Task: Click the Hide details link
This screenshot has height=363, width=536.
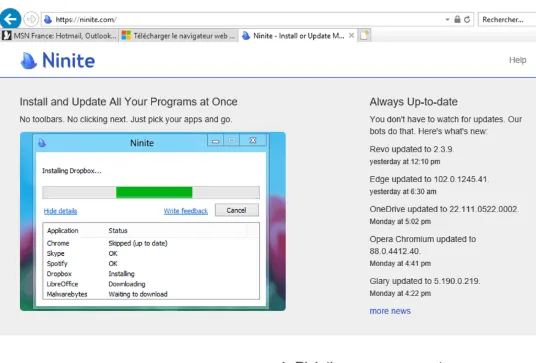Action: pos(61,211)
